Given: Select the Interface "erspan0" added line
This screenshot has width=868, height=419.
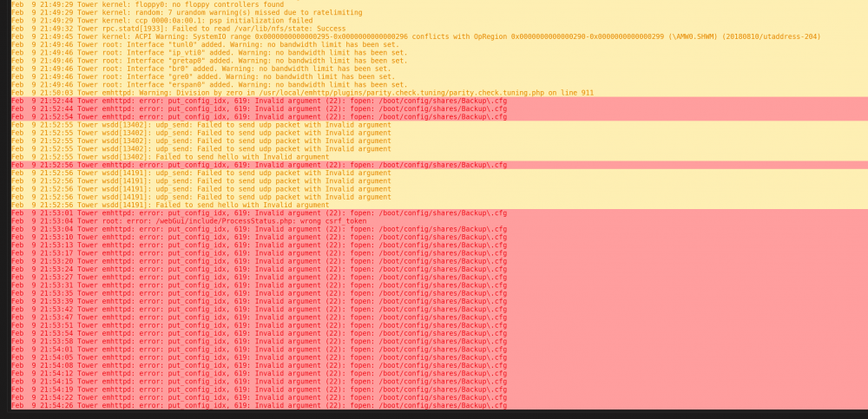Looking at the screenshot, I should tap(209, 85).
